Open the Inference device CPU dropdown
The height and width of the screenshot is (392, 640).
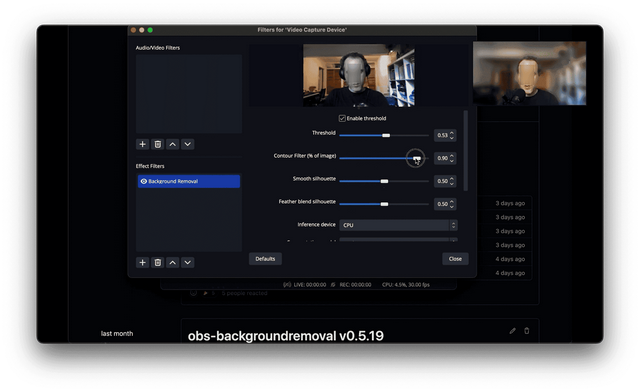point(398,225)
